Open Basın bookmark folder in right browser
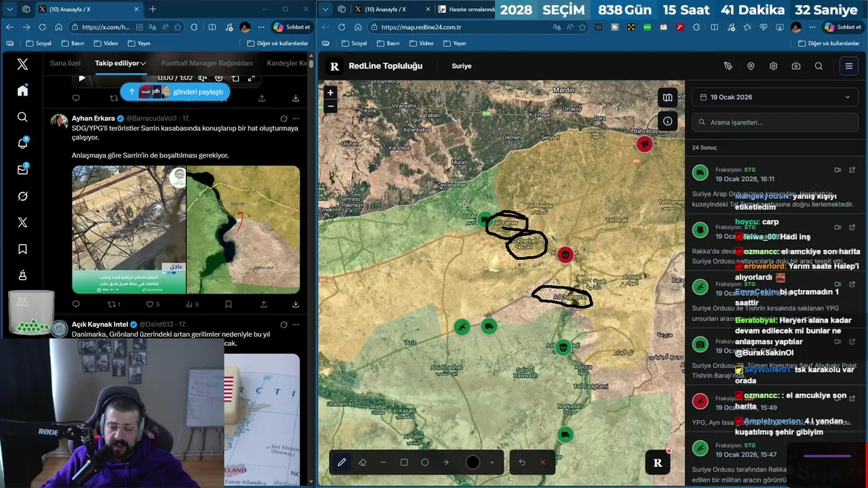The image size is (868, 488). pyautogui.click(x=388, y=43)
